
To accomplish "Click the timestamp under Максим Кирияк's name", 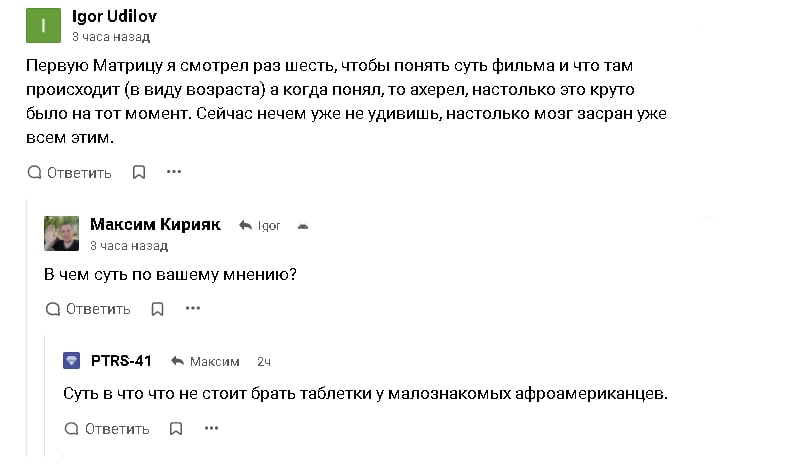I will [x=129, y=245].
